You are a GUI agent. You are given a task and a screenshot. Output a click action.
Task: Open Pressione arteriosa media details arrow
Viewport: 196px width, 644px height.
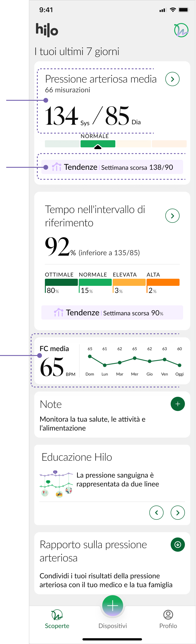[173, 79]
